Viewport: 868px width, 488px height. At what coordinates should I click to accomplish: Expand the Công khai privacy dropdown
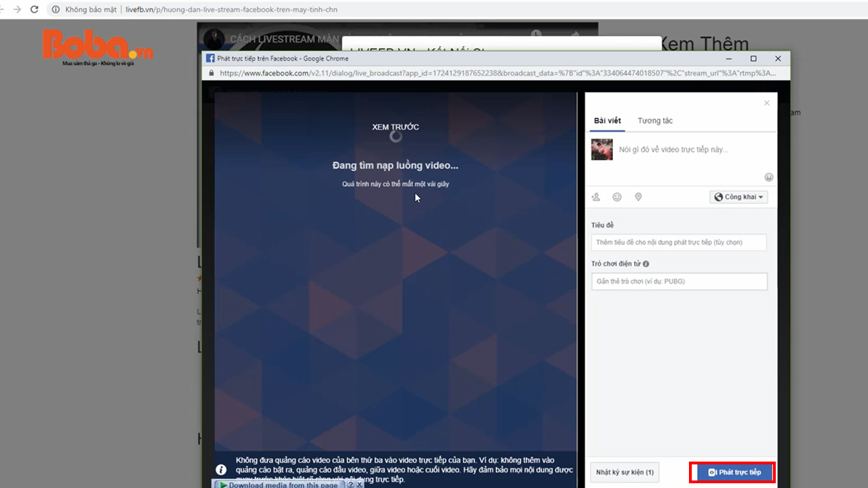pos(738,197)
